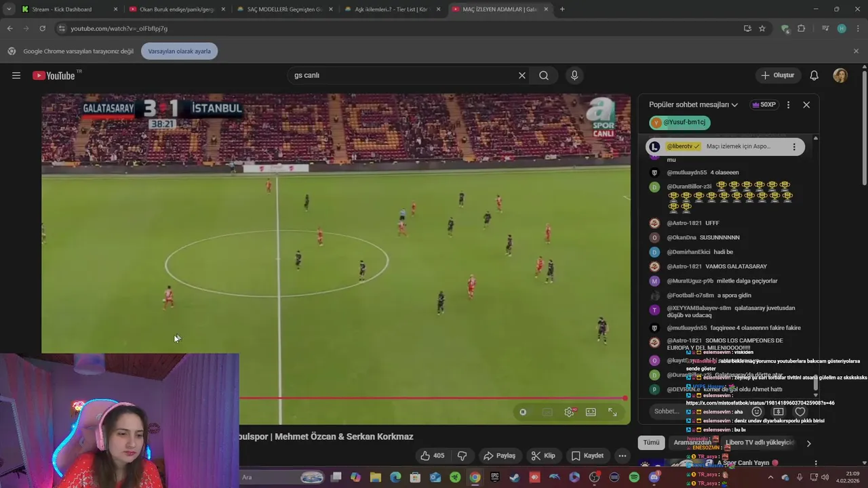Screen dimensions: 868x488
Task: Switch to theater mode
Action: (591, 411)
